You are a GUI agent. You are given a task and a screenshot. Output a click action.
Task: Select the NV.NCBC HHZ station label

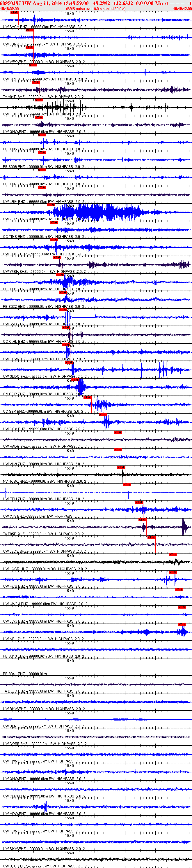click(x=45, y=482)
